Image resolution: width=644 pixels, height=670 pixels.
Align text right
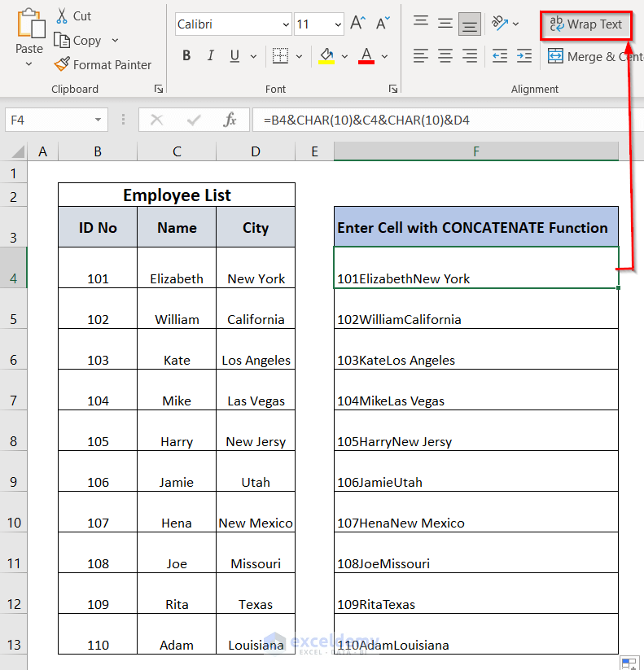[x=470, y=56]
